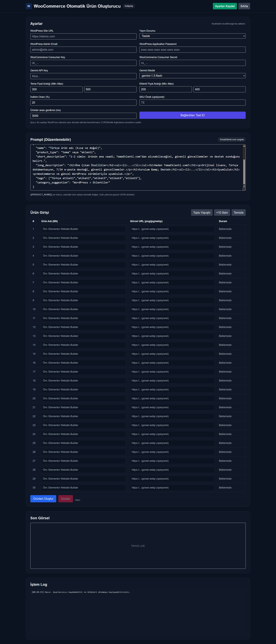276x644 pixels.
Task: Click image URL field in row 8
Action: (x=172, y=291)
